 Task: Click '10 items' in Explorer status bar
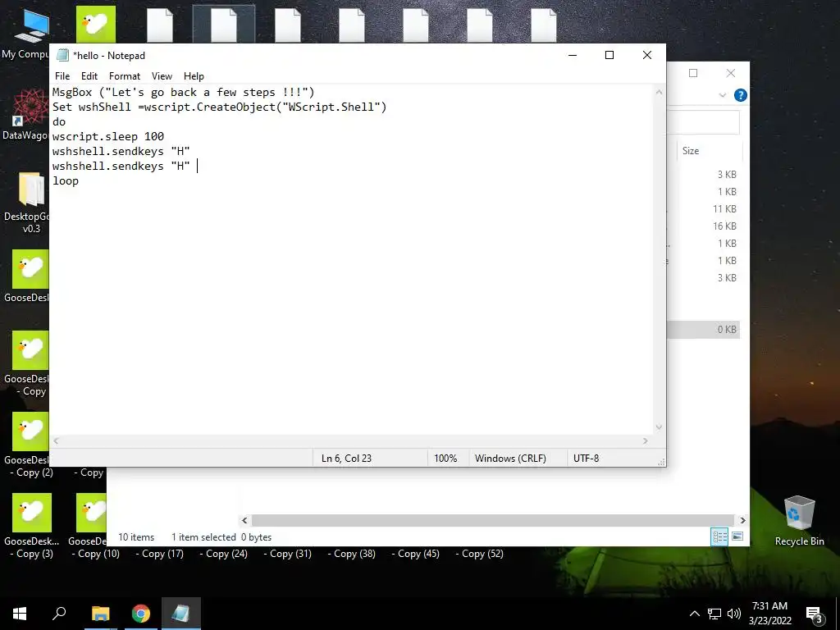[x=136, y=537]
